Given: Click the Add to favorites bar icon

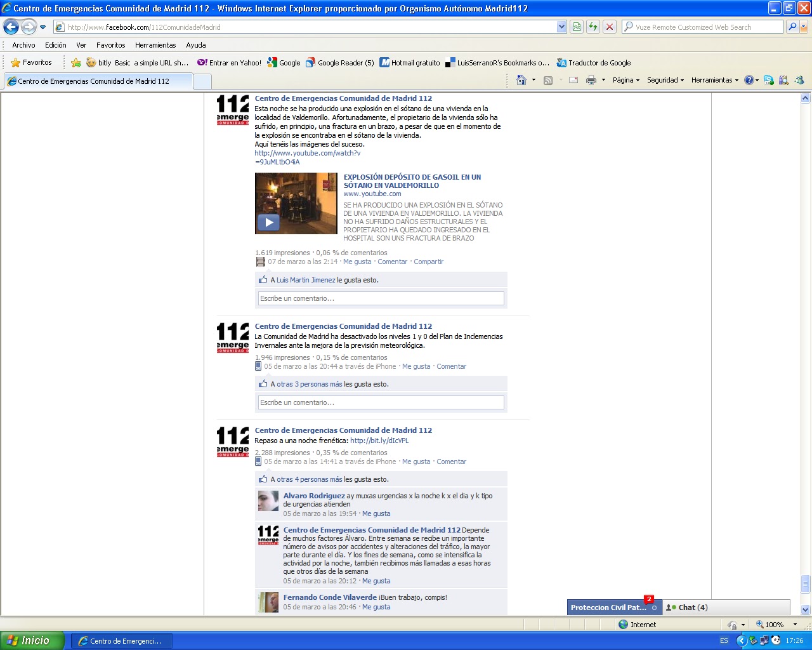Looking at the screenshot, I should tap(76, 62).
